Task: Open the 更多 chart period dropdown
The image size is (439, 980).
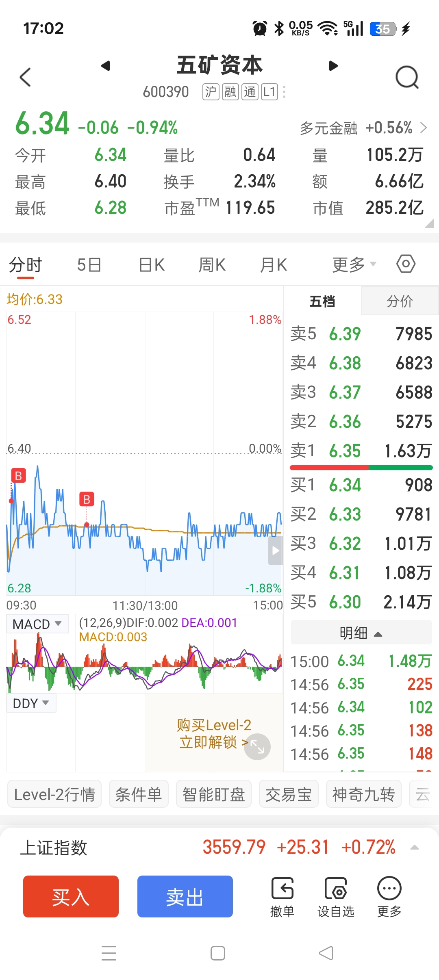Action: (x=354, y=265)
